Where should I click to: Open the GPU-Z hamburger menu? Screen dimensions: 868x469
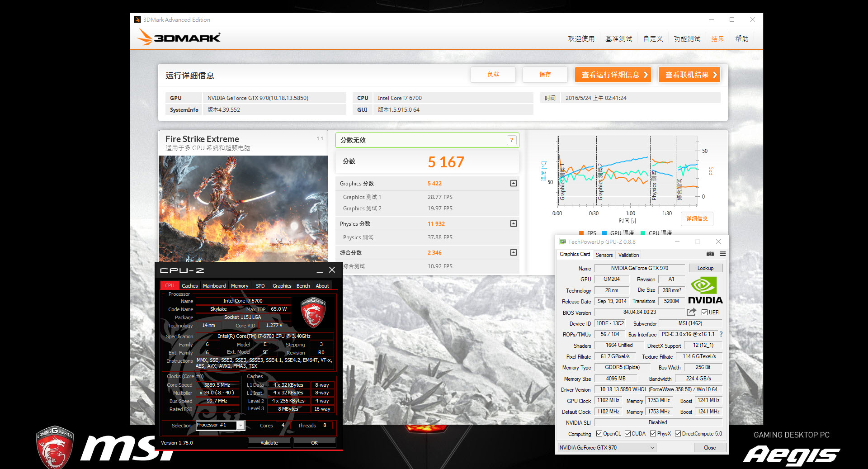pyautogui.click(x=722, y=254)
